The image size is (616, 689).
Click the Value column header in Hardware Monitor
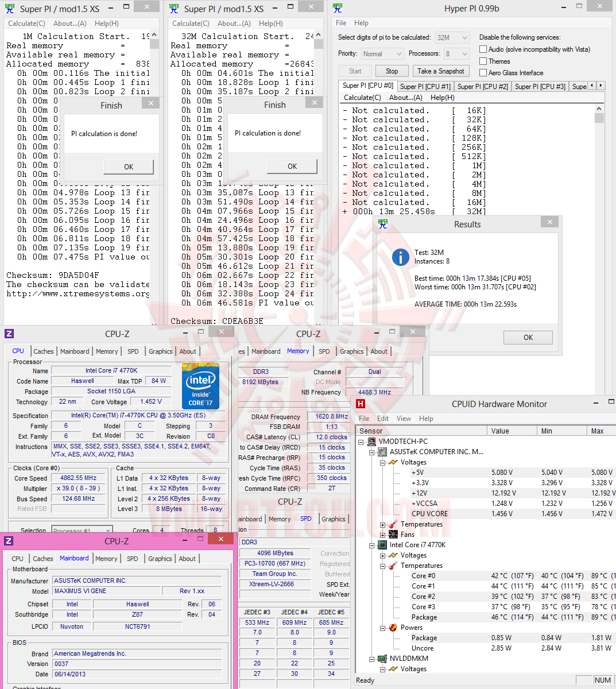click(x=512, y=431)
